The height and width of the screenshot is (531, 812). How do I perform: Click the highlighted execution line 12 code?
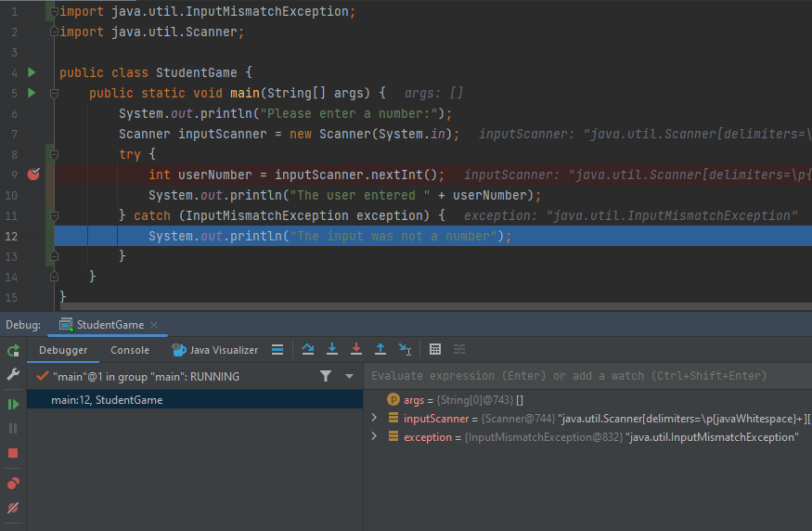[x=329, y=236]
